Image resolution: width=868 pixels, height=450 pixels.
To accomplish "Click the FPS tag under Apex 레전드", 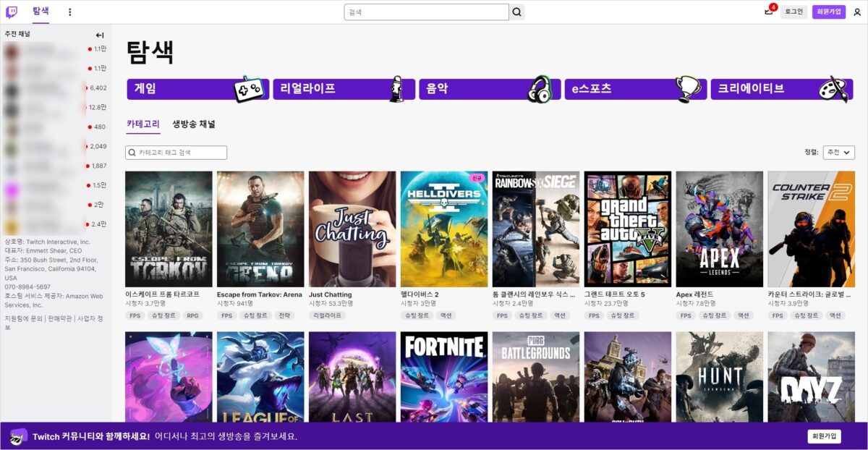I will 686,315.
